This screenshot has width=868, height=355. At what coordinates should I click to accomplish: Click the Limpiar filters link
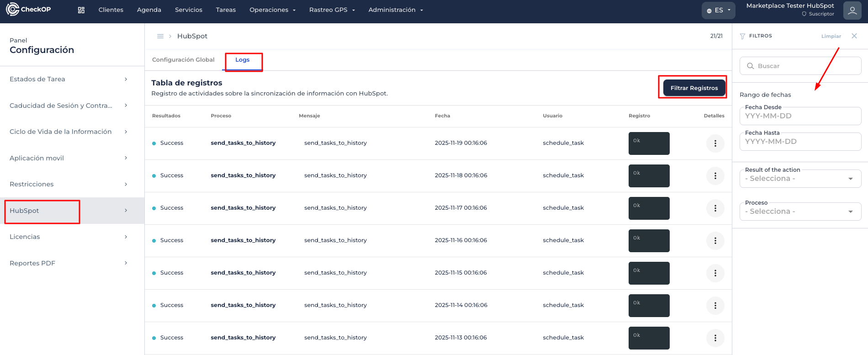pos(831,36)
